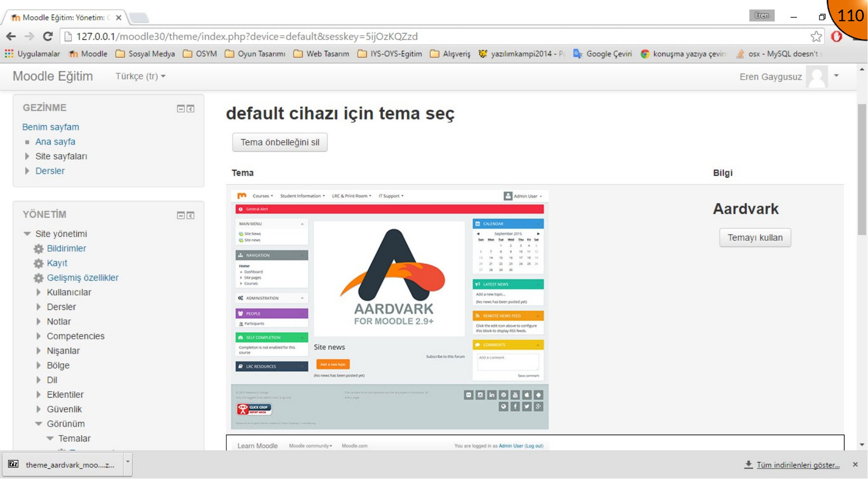Screen dimensions: 868x488
Task: Collapse the Gezinme block with minus icon
Action: coord(181,108)
